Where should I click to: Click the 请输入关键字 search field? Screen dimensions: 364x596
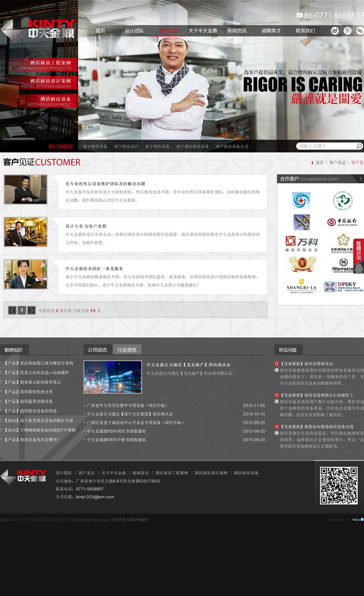[x=326, y=146]
